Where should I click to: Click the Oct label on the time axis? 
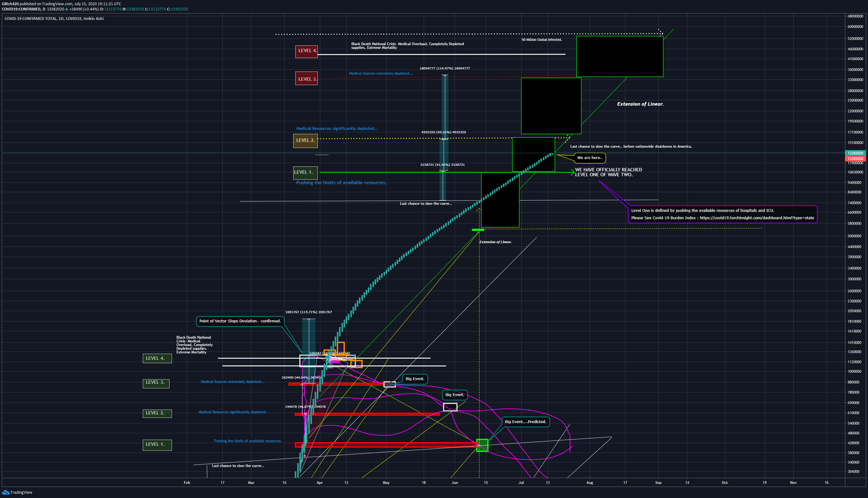(724, 483)
